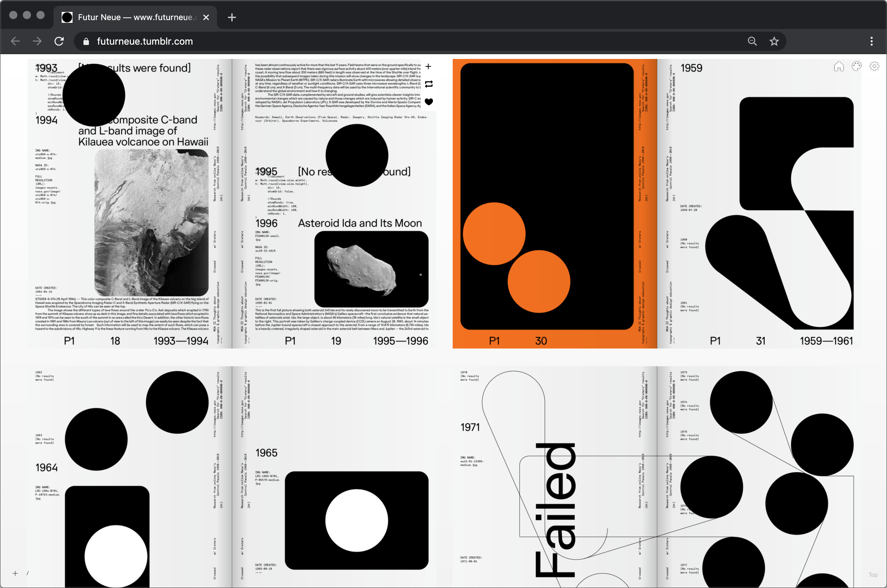Click the '1959' year heading
887x588 pixels.
[x=691, y=68]
